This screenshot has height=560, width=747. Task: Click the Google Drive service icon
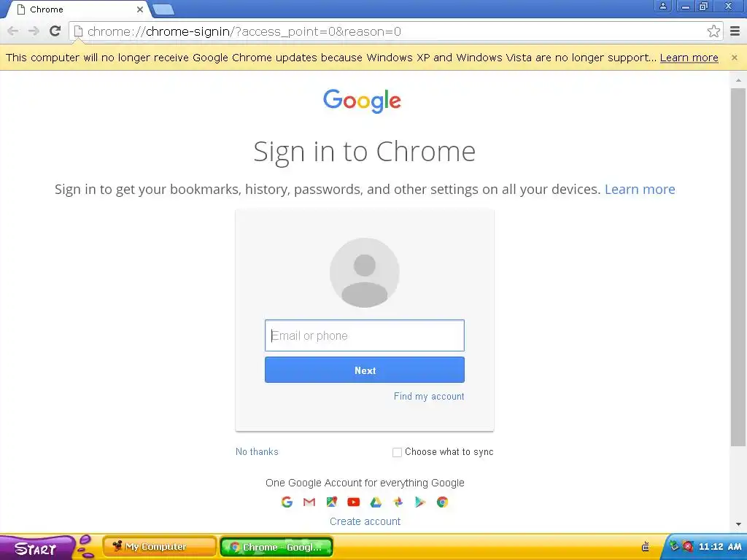tap(376, 502)
